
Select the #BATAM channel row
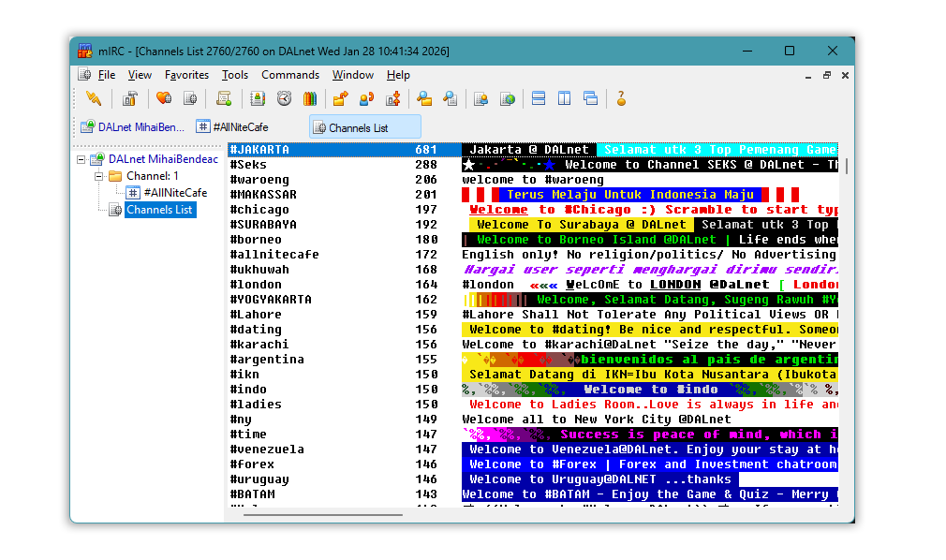533,494
